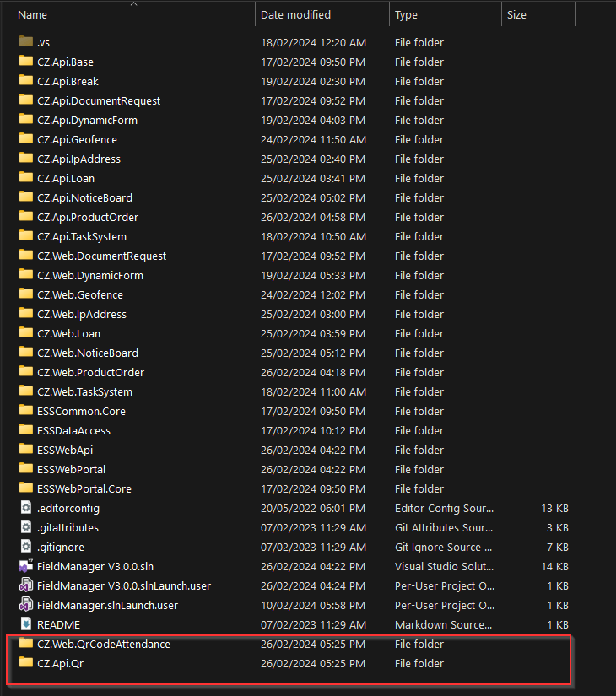Select the CZ.Web.TaskSystem folder name
The image size is (616, 696).
(x=85, y=392)
